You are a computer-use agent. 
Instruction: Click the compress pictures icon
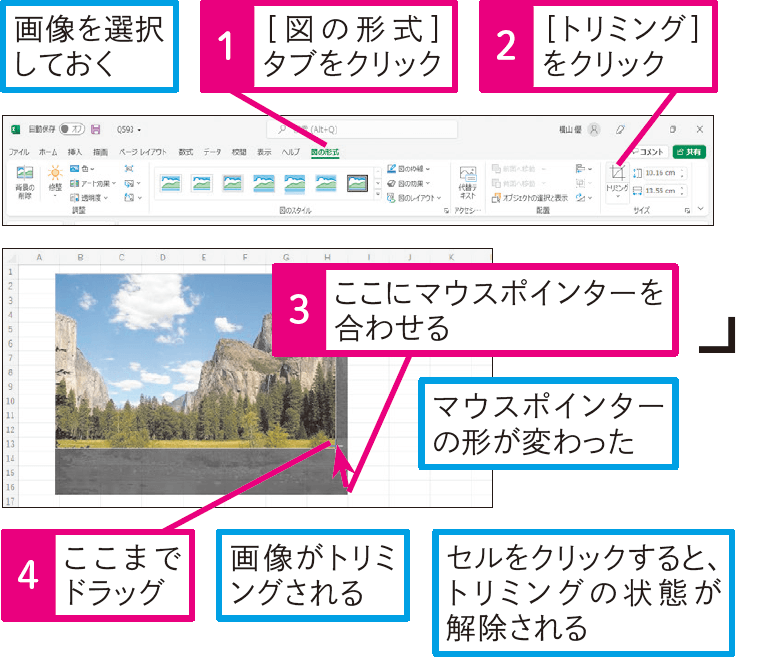click(x=129, y=169)
